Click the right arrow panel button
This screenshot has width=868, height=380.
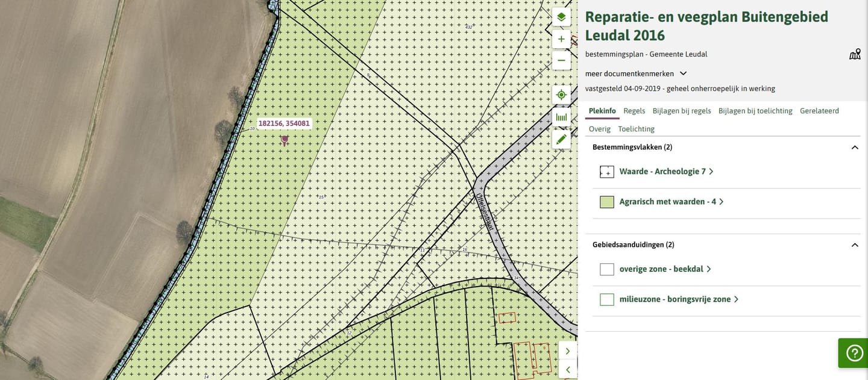568,350
